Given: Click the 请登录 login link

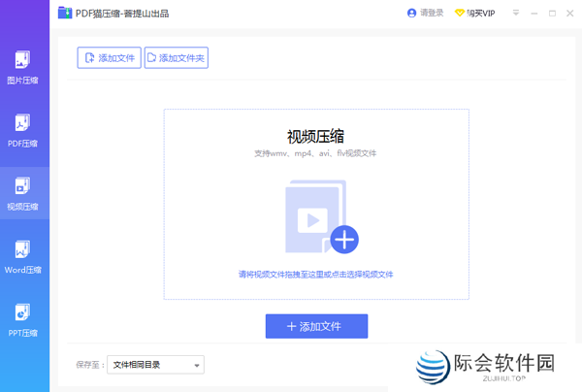Looking at the screenshot, I should pyautogui.click(x=431, y=14).
